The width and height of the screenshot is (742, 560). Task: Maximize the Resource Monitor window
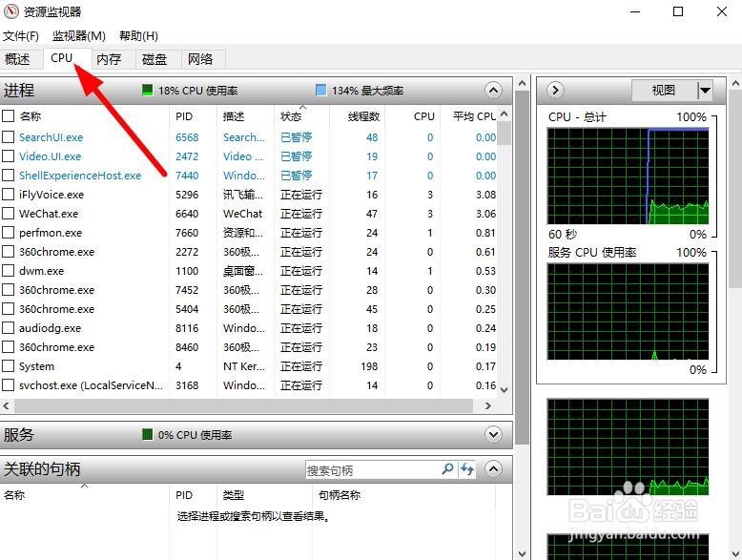click(678, 11)
